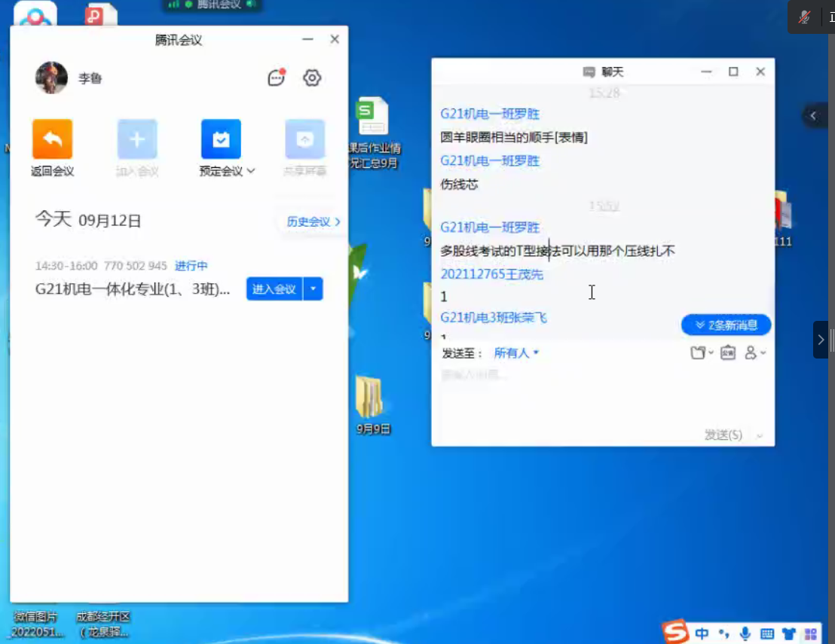
Task: Toggle the Sogou punctuation mode button
Action: coord(724,633)
